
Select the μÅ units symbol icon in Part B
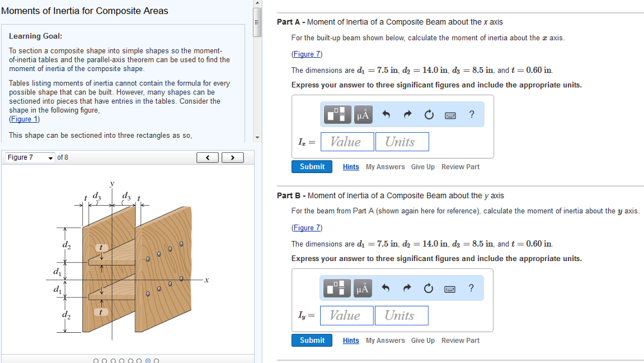tap(364, 288)
